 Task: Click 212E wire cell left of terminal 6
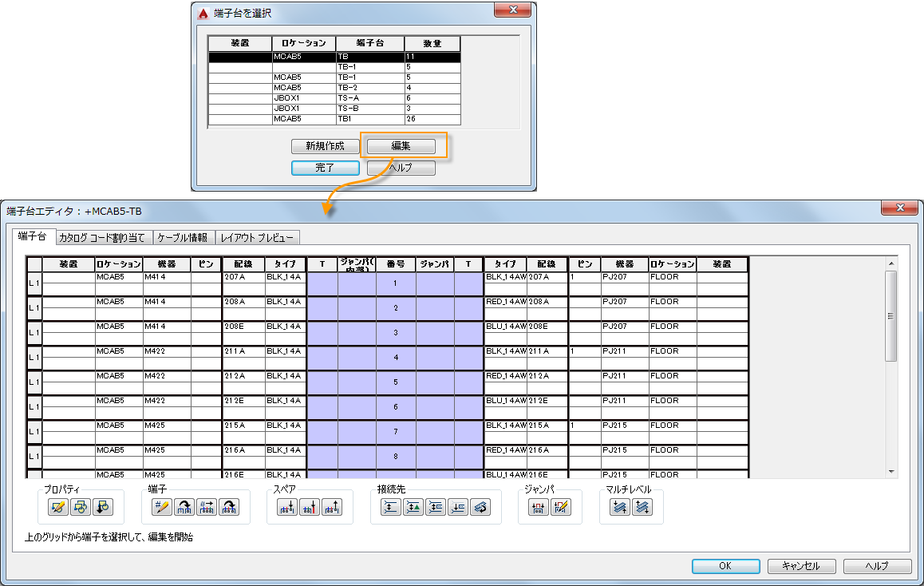(244, 401)
